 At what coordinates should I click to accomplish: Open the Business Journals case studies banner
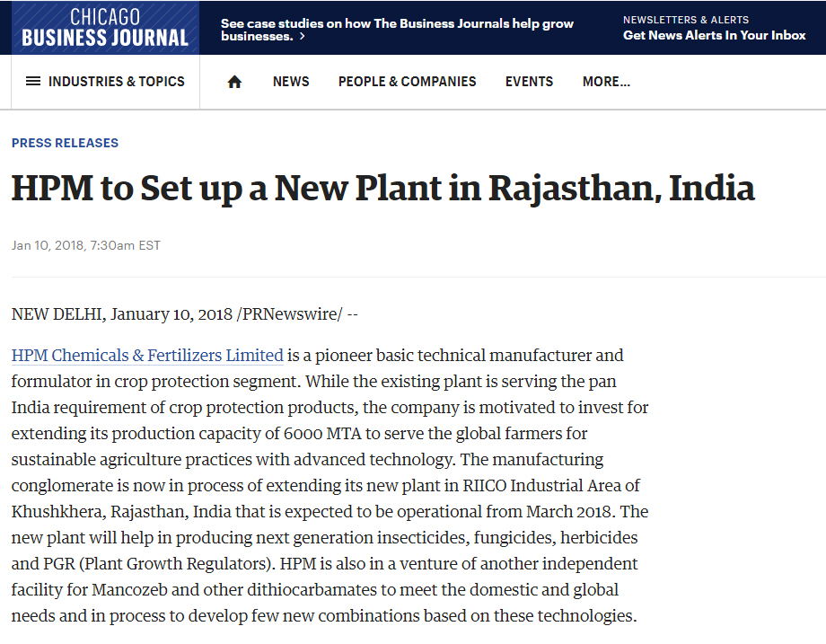coord(397,30)
